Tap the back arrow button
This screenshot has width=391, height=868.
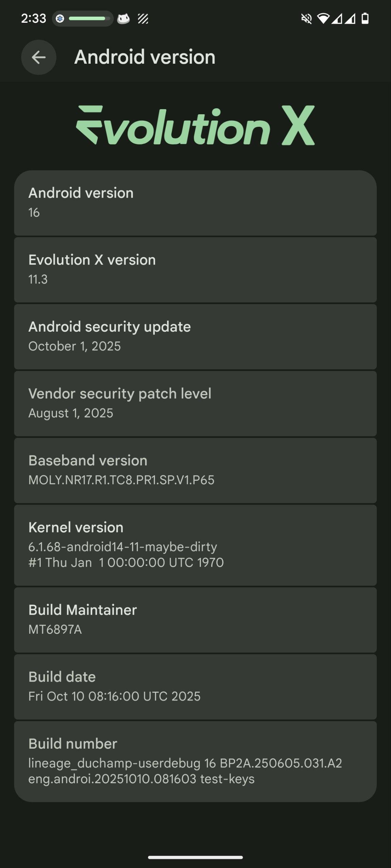(x=39, y=57)
